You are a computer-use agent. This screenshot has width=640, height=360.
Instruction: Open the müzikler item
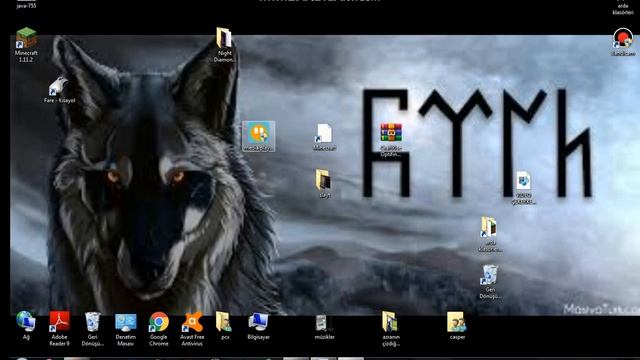pos(324,327)
